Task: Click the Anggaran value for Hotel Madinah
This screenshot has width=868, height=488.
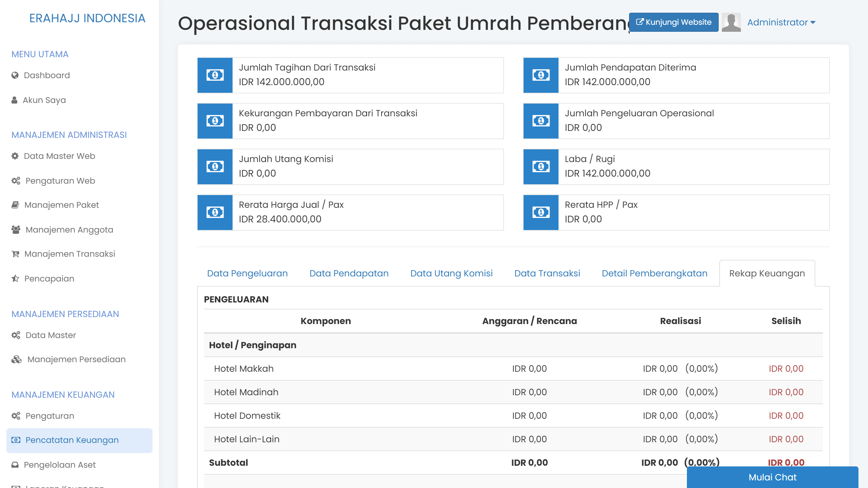Action: click(x=529, y=392)
